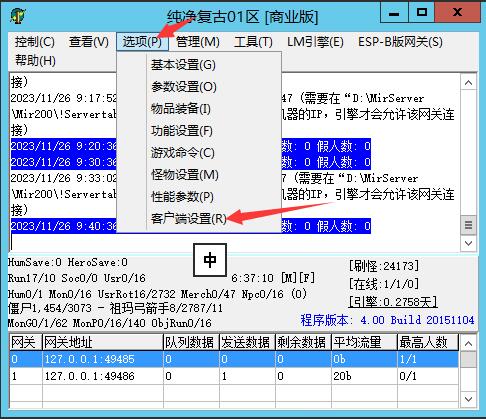Click the 网关 column header
This screenshot has width=486, height=419.
(26, 342)
